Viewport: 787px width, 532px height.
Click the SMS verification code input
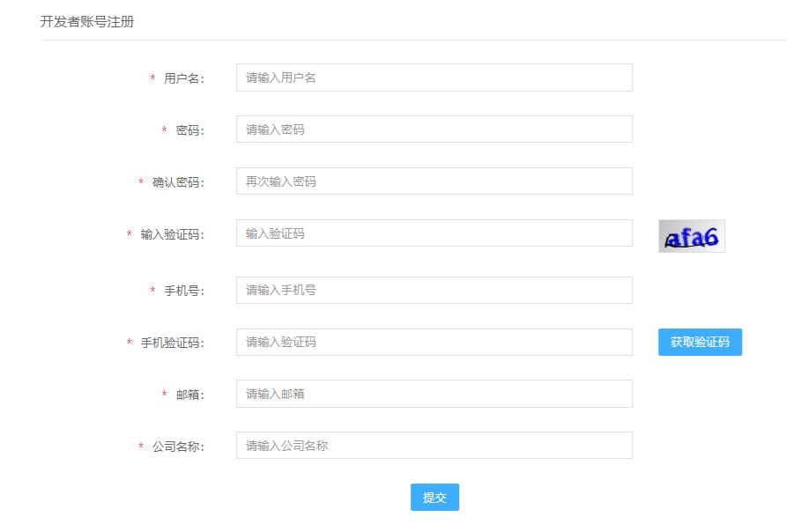pyautogui.click(x=434, y=343)
